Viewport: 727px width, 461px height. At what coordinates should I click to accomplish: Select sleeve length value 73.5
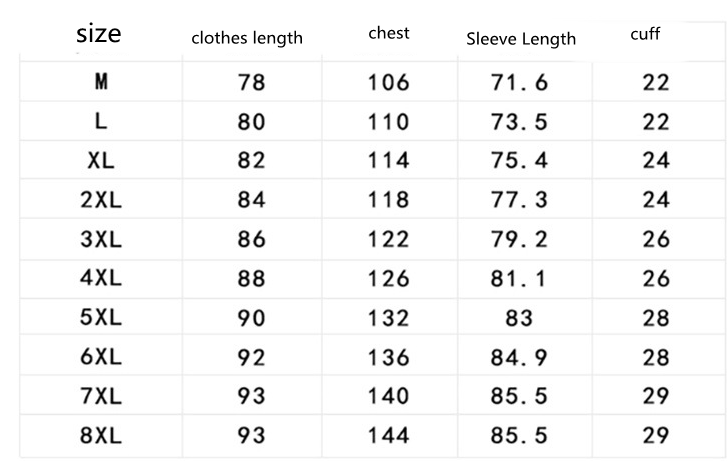click(520, 122)
